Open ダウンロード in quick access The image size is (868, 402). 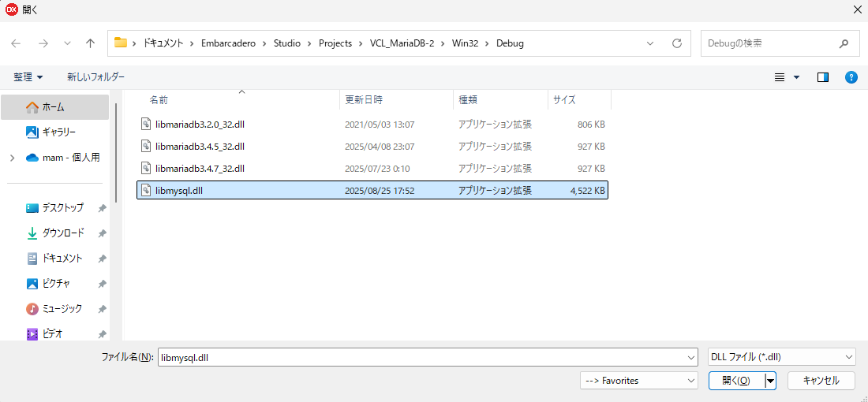[x=54, y=233]
